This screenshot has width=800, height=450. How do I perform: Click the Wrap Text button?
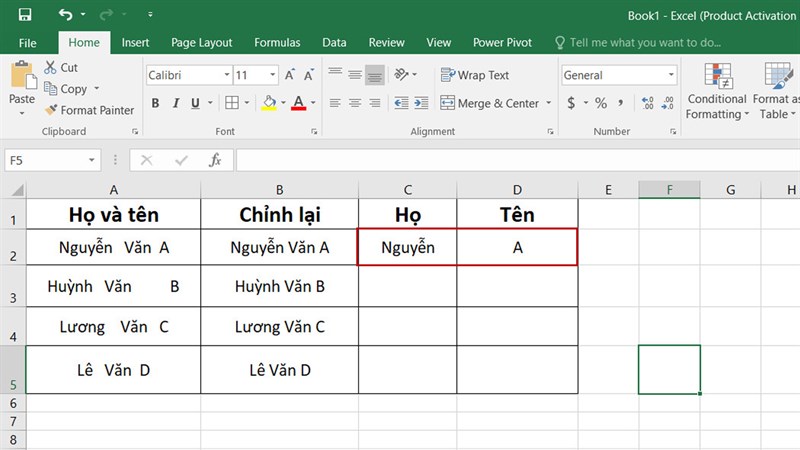point(474,76)
